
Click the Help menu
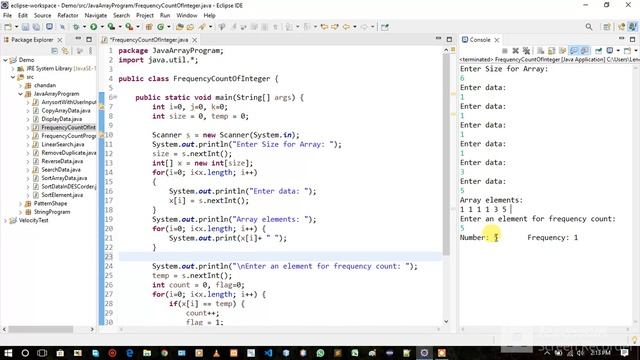point(209,16)
